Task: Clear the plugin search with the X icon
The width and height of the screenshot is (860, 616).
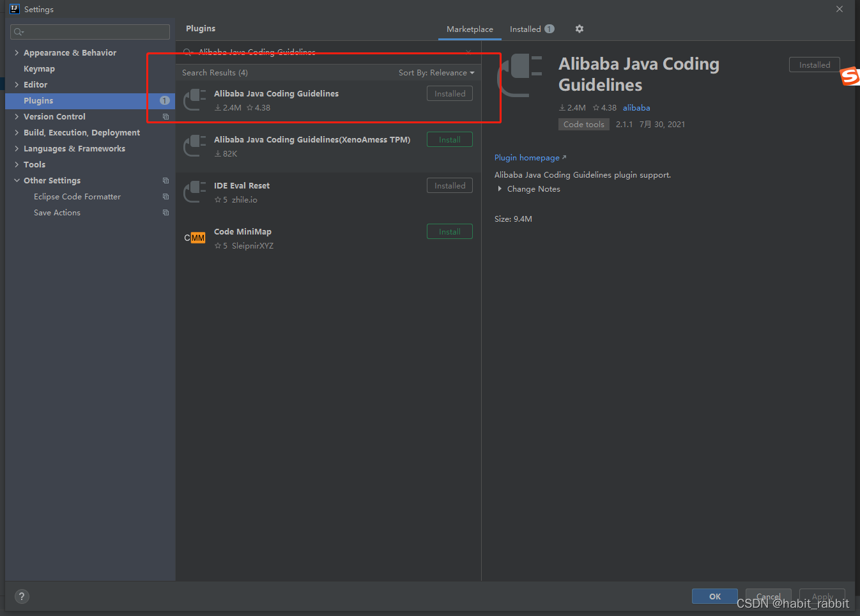Action: click(468, 52)
